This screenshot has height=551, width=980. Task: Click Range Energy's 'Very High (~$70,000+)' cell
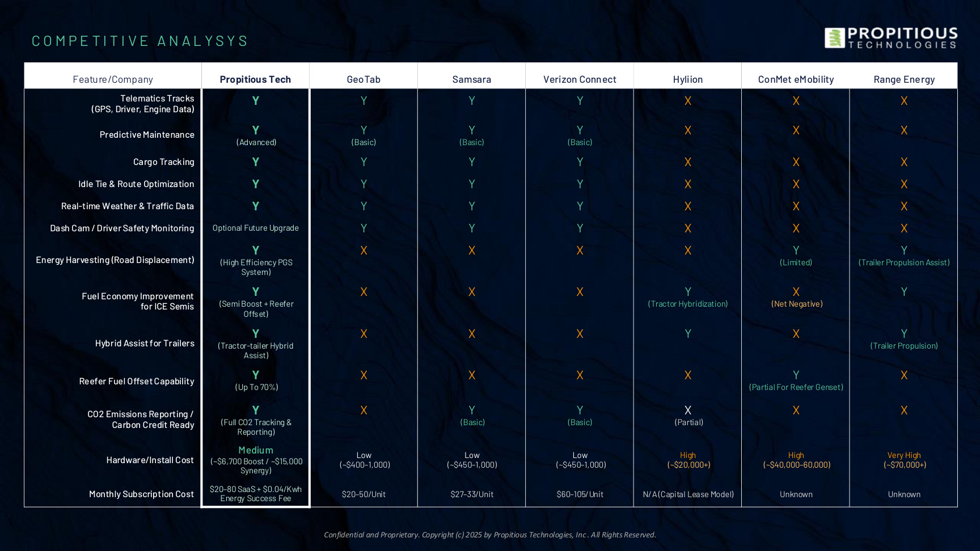click(x=904, y=460)
